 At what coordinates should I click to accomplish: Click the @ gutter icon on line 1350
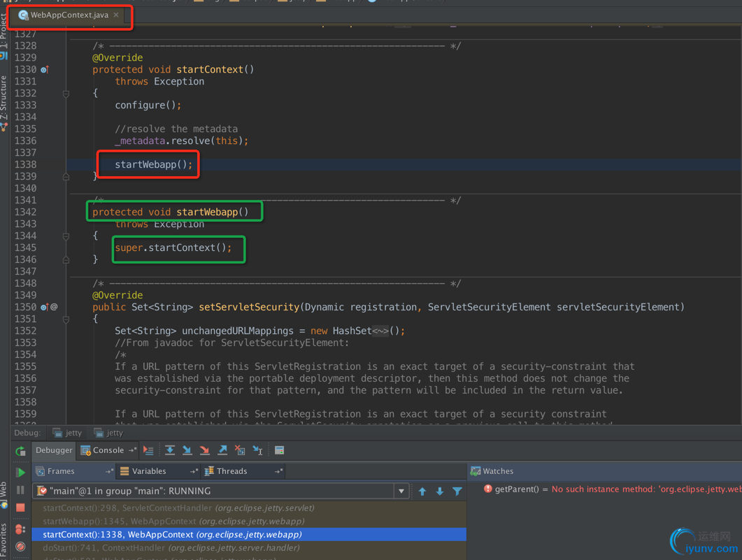[54, 307]
